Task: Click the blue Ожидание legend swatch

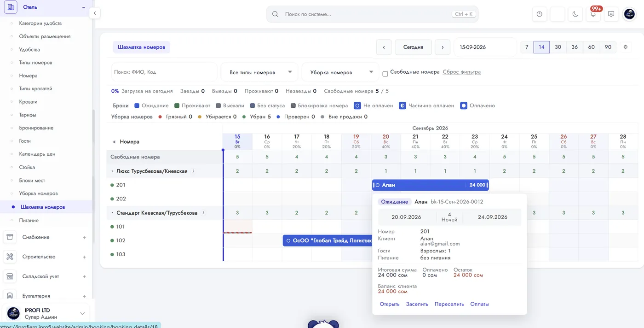Action: [137, 105]
